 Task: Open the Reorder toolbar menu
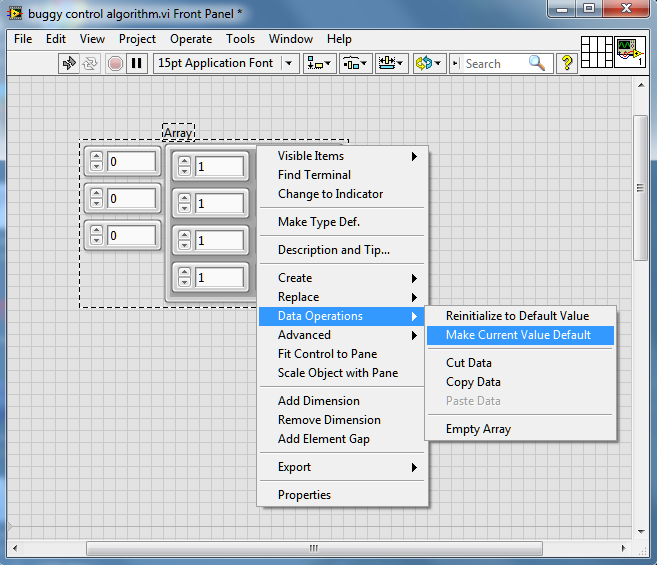pos(429,64)
